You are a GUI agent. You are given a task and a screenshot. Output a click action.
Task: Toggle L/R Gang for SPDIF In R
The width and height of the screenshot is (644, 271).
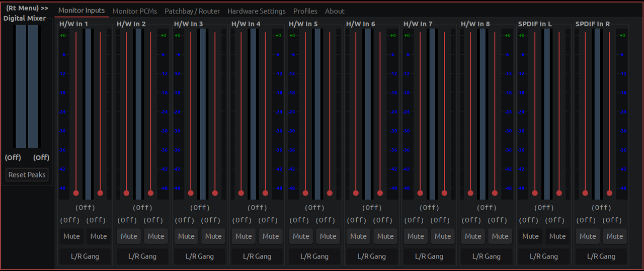pyautogui.click(x=601, y=256)
